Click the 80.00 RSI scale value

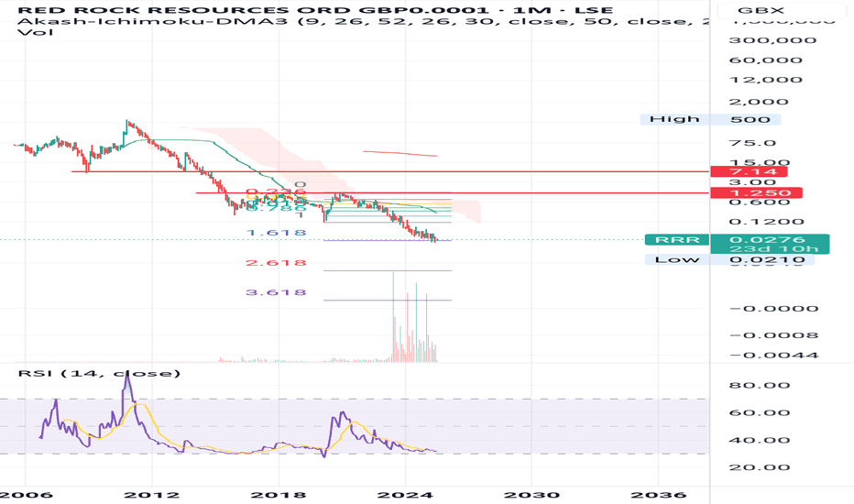pyautogui.click(x=760, y=386)
